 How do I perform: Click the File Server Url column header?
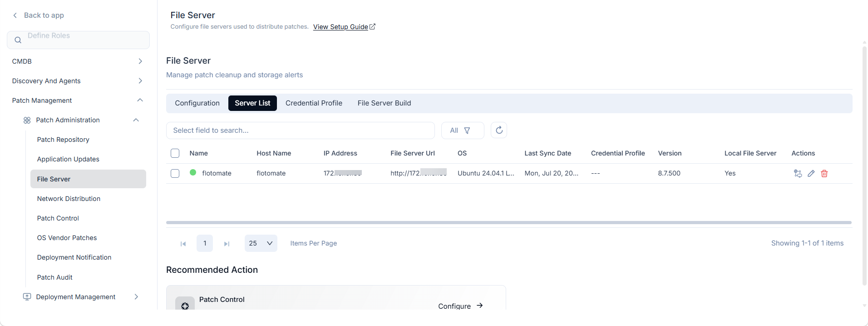(x=413, y=153)
